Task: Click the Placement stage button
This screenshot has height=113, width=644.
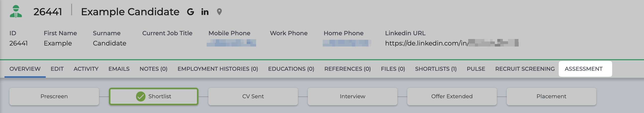Action: click(x=551, y=96)
